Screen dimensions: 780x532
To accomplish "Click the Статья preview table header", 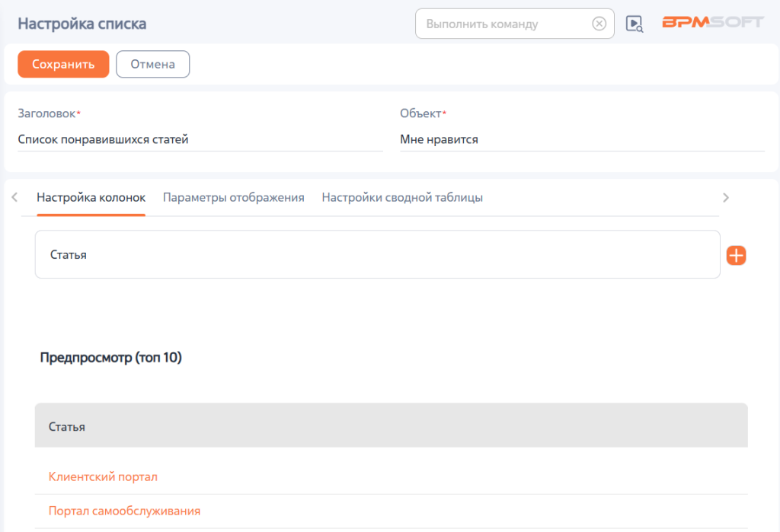I will 391,426.
